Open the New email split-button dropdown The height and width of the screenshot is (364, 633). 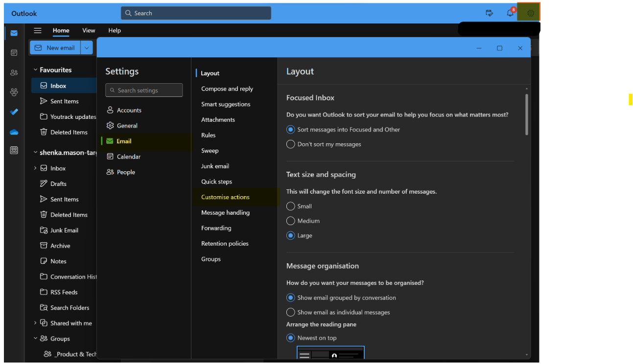point(87,47)
